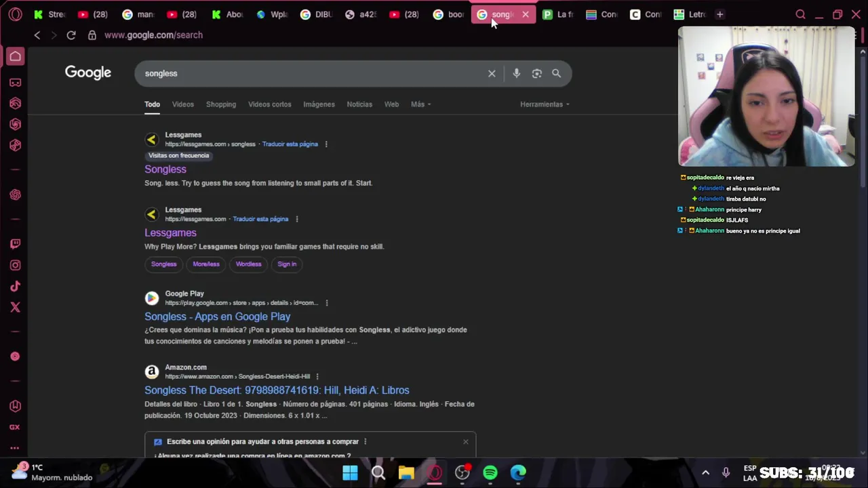Open OBS Studio from taskbar
The width and height of the screenshot is (868, 488).
pyautogui.click(x=462, y=473)
